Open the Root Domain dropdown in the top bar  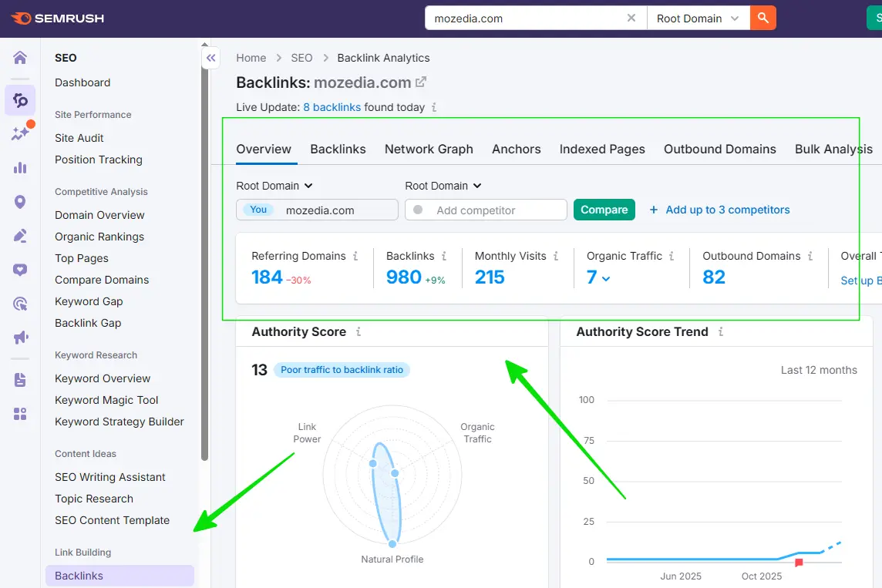click(x=696, y=17)
